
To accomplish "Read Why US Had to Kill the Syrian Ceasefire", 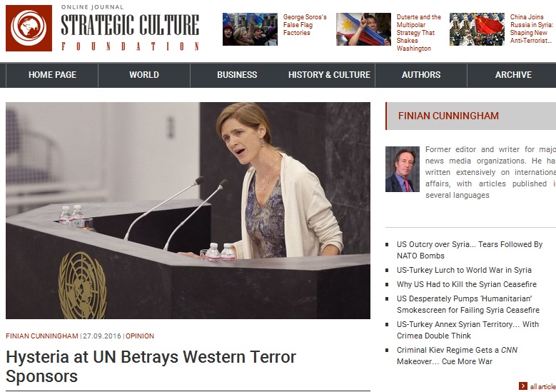I will click(x=467, y=284).
